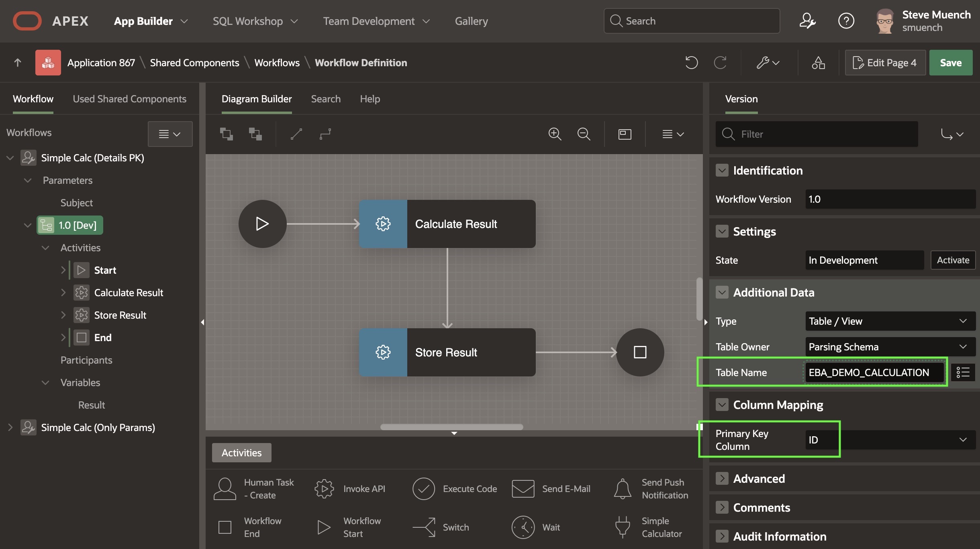The image size is (980, 549).
Task: Open the Type dropdown showing Table / View
Action: [x=890, y=321]
